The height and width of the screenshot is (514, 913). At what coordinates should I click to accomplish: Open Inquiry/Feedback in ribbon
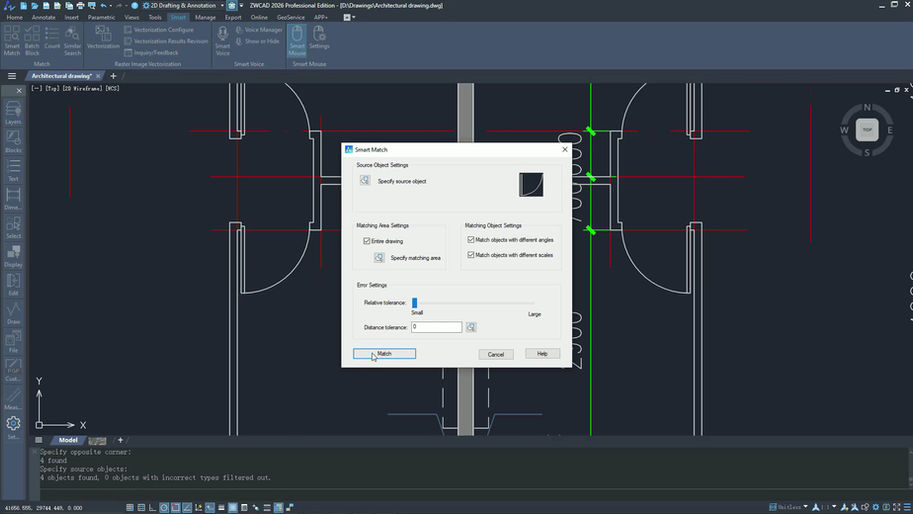pos(151,52)
